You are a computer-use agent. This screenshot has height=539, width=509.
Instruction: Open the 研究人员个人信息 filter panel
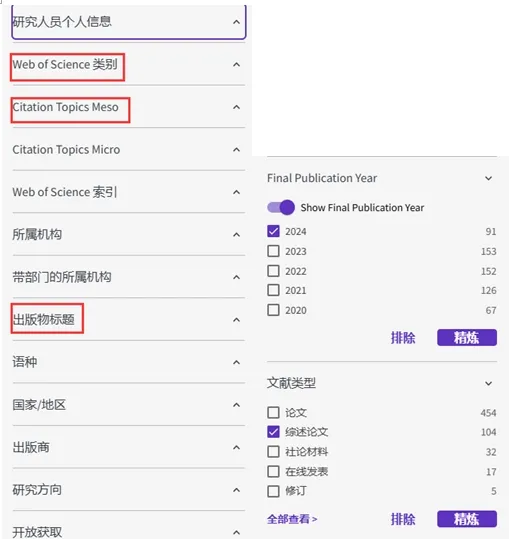coord(129,22)
